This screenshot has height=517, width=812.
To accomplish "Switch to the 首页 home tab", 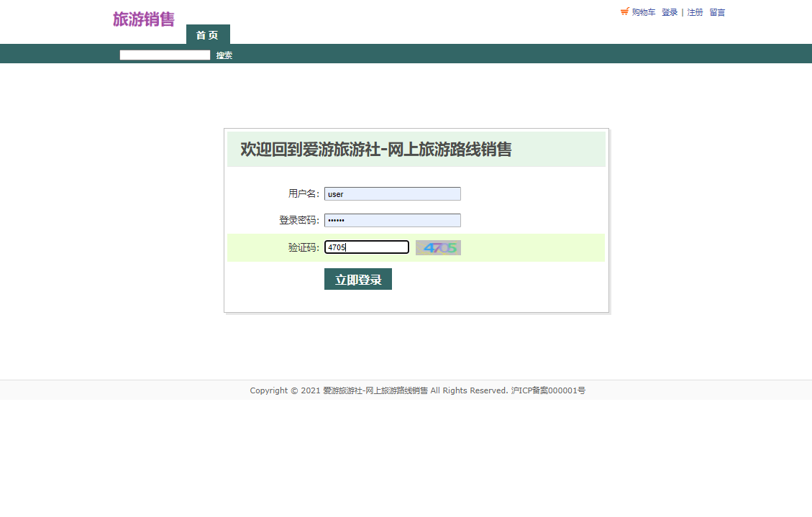I will pyautogui.click(x=207, y=35).
